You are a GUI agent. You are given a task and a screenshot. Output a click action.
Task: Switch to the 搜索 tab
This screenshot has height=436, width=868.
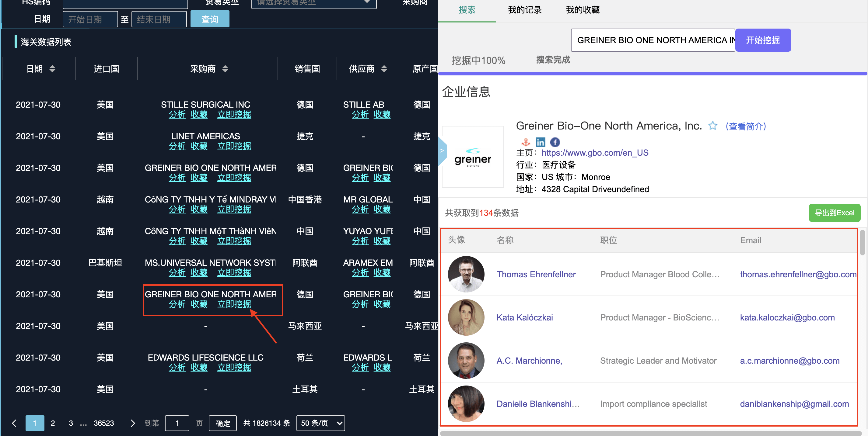point(467,10)
